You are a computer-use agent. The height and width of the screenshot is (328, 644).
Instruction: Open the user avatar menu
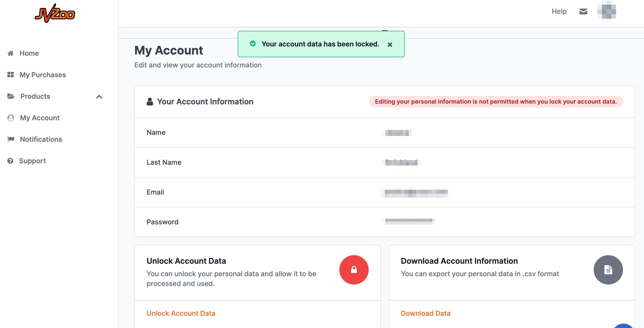pos(607,11)
